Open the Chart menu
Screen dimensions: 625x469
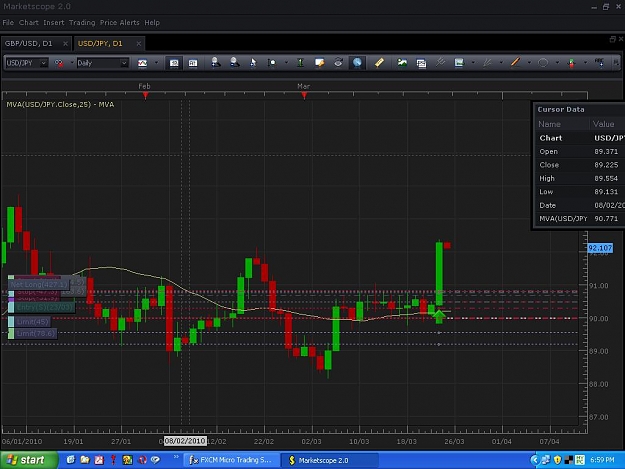(29, 23)
